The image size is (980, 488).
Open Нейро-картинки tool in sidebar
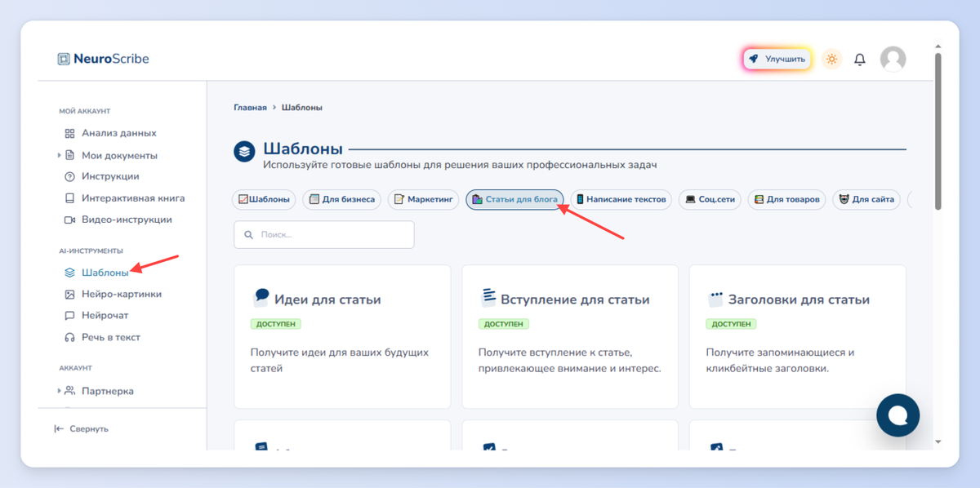point(122,294)
